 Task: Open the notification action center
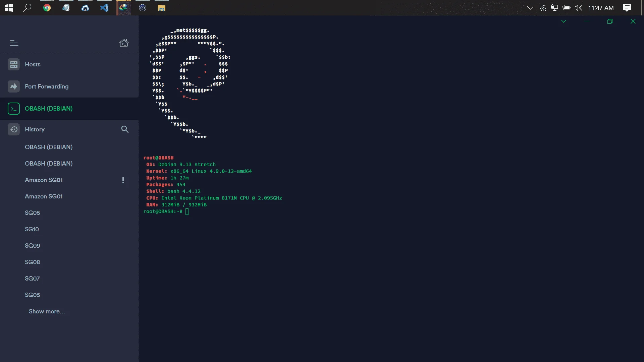pyautogui.click(x=627, y=8)
